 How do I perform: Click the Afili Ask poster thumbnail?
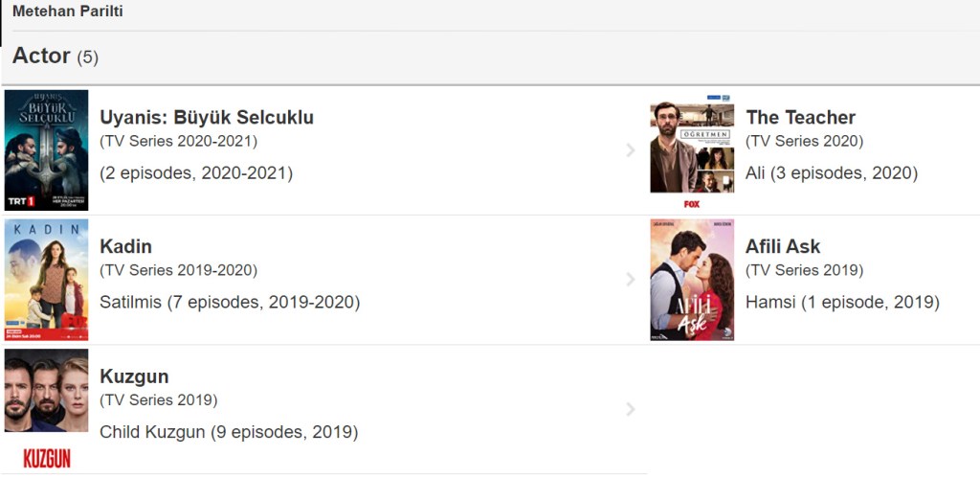pos(692,280)
